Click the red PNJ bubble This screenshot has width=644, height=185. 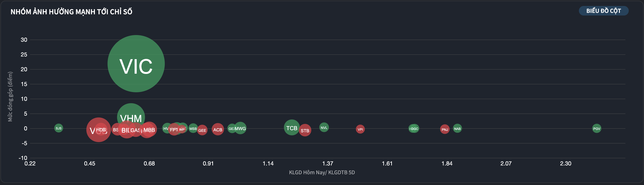445,129
